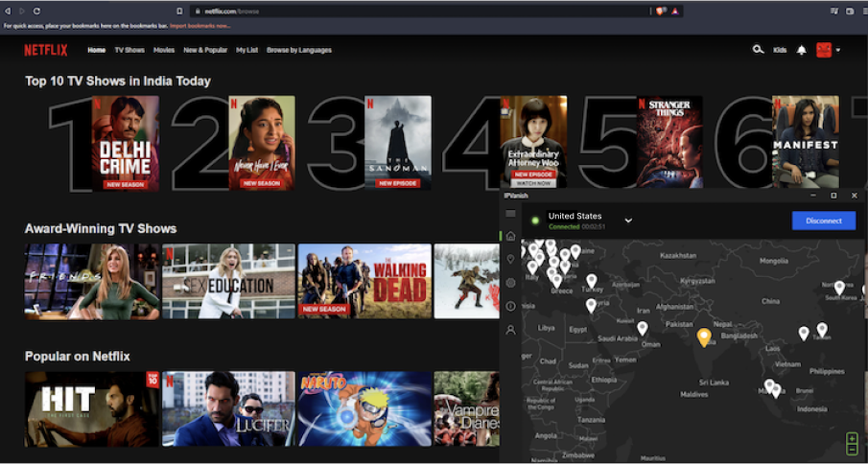Select New & Popular in the Netflix nav
Screen dimensions: 868x464
205,50
